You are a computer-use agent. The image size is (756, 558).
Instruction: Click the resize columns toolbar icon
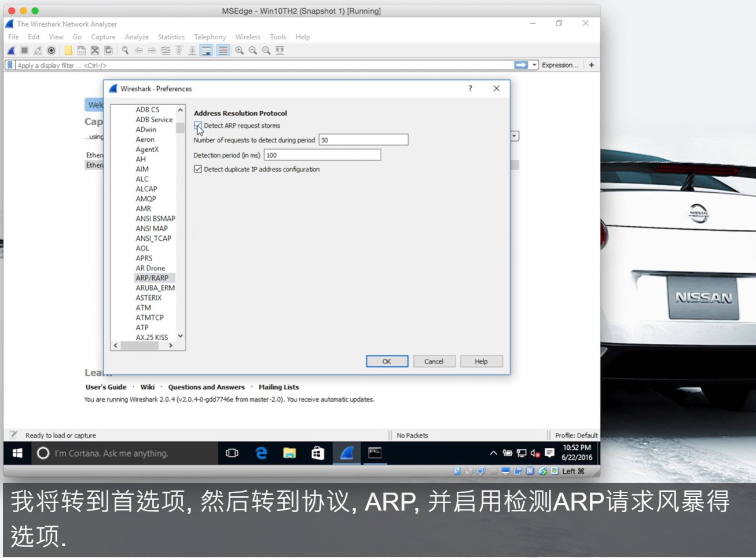tap(280, 51)
